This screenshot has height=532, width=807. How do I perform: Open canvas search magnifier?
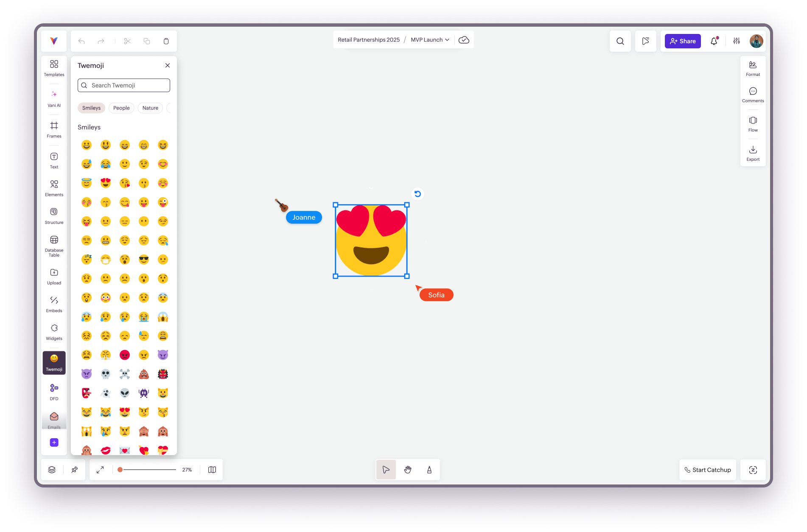pos(620,41)
